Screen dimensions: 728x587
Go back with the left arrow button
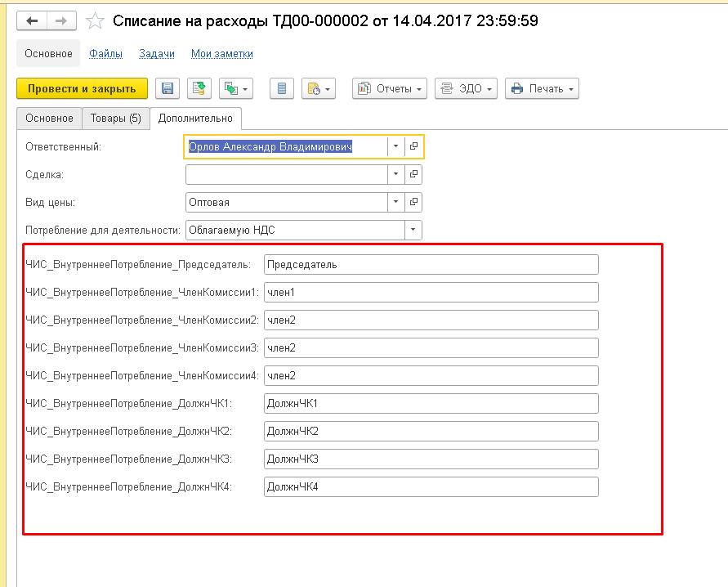pos(32,21)
